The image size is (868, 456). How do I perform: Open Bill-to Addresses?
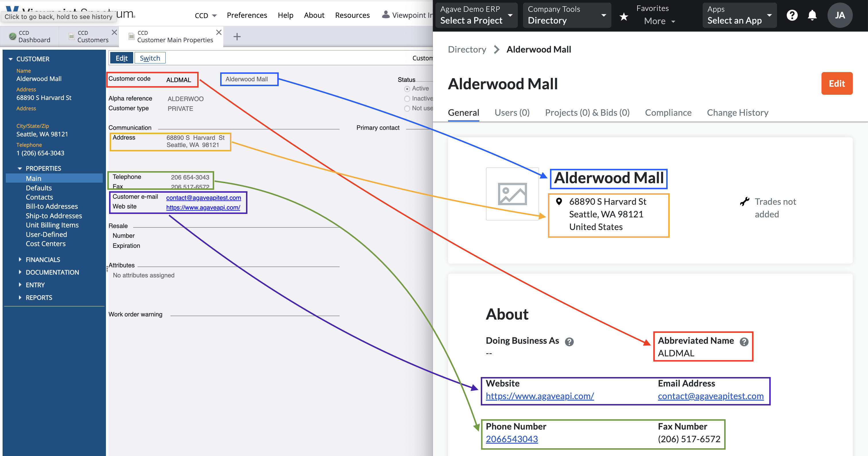coord(52,206)
